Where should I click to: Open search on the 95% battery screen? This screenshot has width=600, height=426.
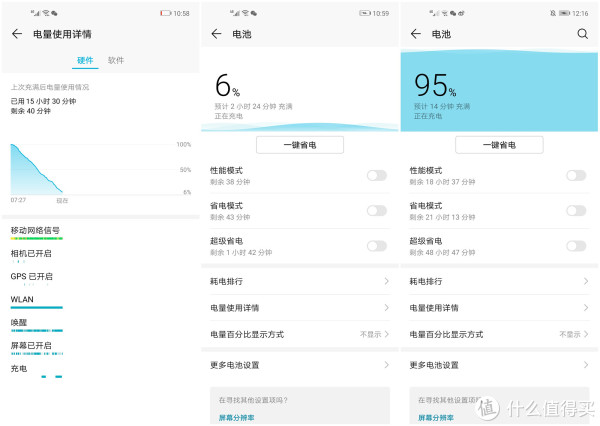click(582, 34)
